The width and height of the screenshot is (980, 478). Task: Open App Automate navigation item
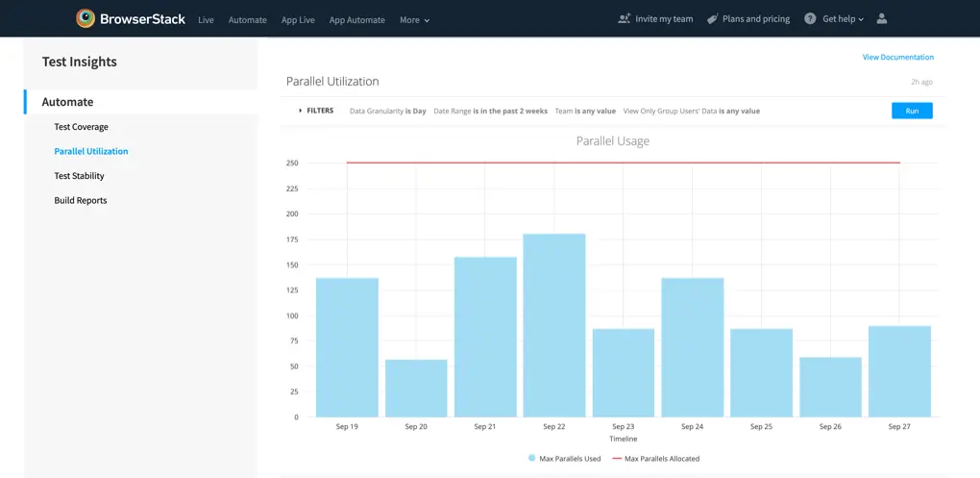pos(356,19)
